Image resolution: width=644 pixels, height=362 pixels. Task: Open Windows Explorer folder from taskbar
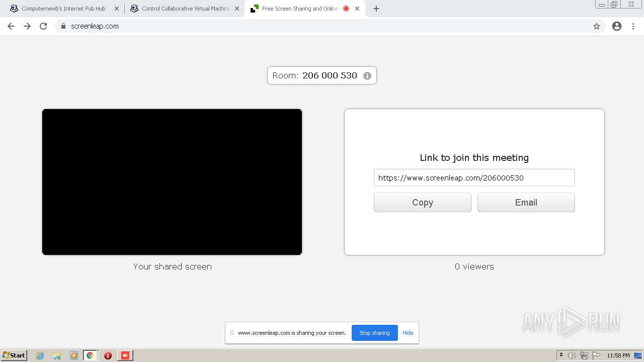[57, 355]
